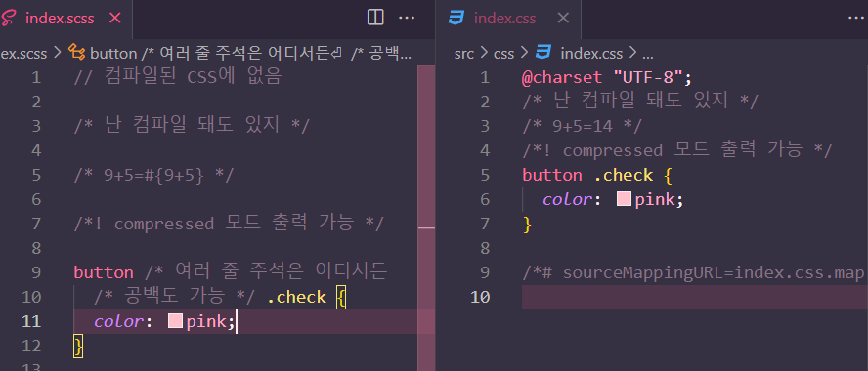868x371 pixels.
Task: Click the symbol icon in left breadcrumb
Action: coord(76,53)
